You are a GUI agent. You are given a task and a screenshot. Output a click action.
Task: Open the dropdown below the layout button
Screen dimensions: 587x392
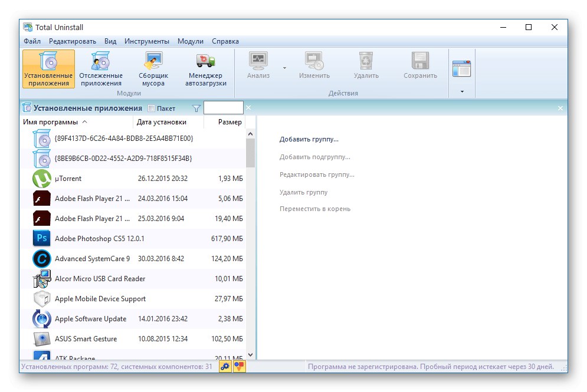click(461, 90)
